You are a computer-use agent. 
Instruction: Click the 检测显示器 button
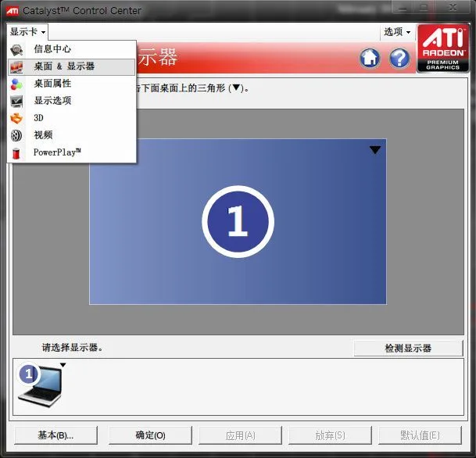click(x=408, y=348)
